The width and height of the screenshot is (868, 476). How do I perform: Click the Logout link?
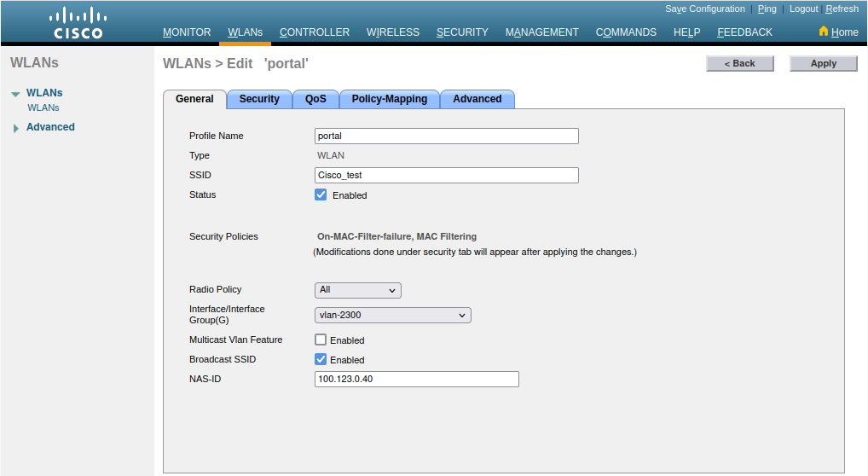click(803, 9)
